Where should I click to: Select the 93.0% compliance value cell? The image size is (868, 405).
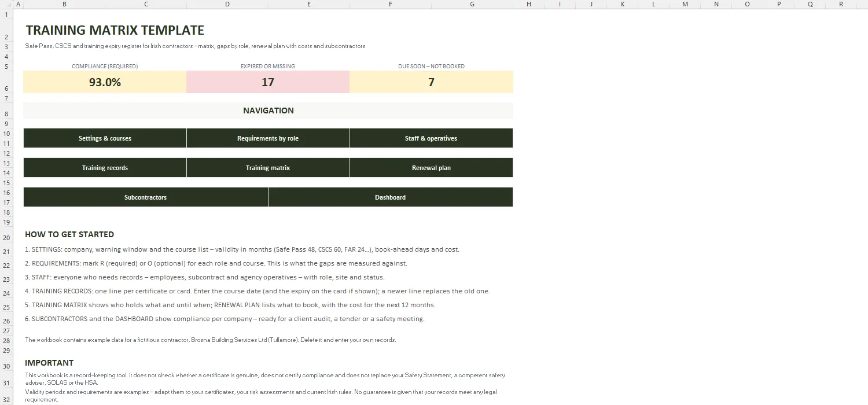[105, 82]
